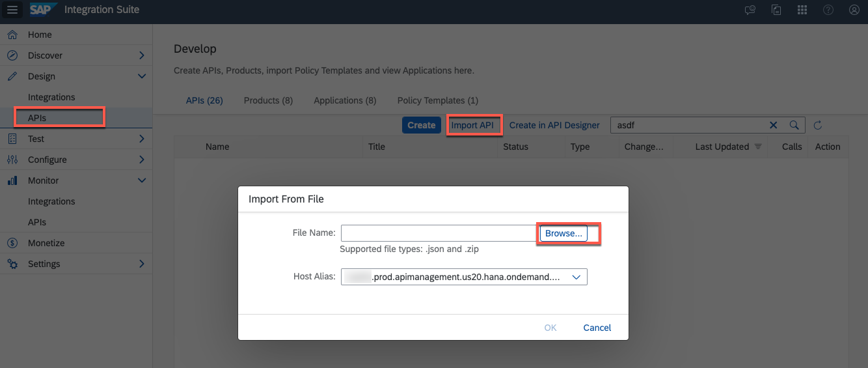
Task: Open the hamburger navigation menu
Action: (x=12, y=10)
